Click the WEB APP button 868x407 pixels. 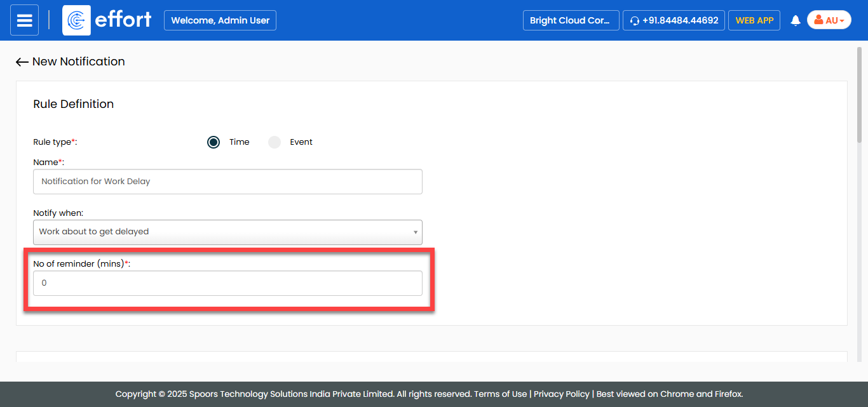pos(754,20)
